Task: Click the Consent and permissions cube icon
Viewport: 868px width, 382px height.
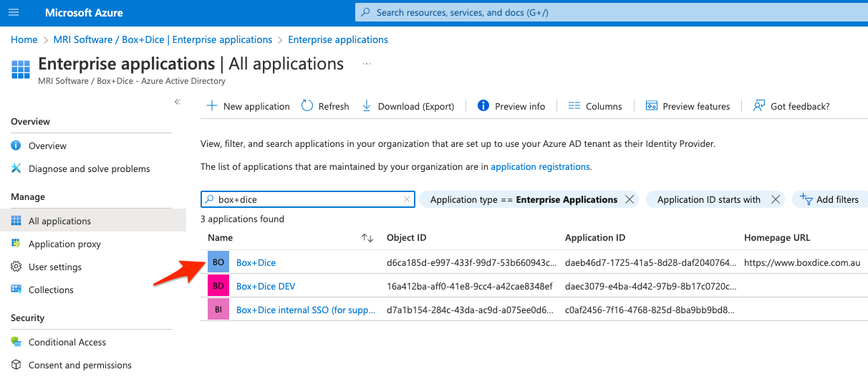Action: 16,365
